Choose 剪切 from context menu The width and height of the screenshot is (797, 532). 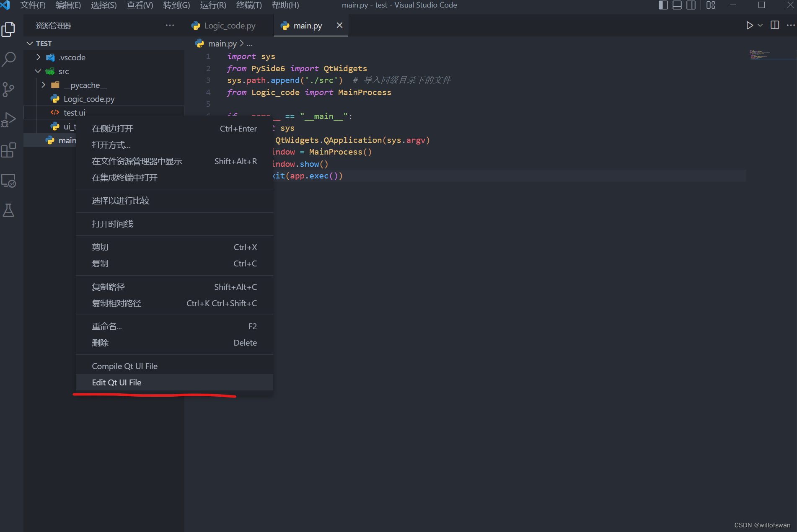pyautogui.click(x=174, y=247)
